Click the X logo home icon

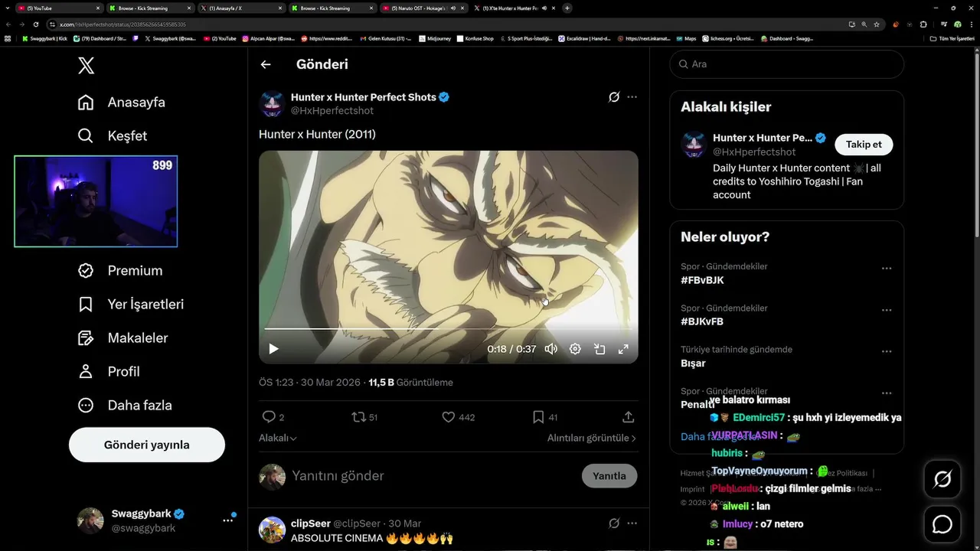(87, 65)
